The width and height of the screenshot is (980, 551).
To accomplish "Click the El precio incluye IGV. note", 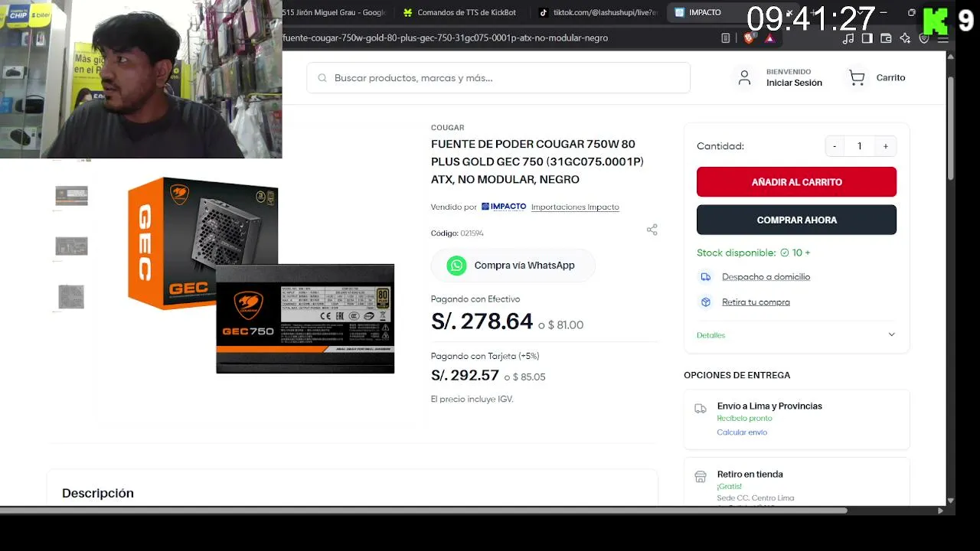I will point(472,399).
